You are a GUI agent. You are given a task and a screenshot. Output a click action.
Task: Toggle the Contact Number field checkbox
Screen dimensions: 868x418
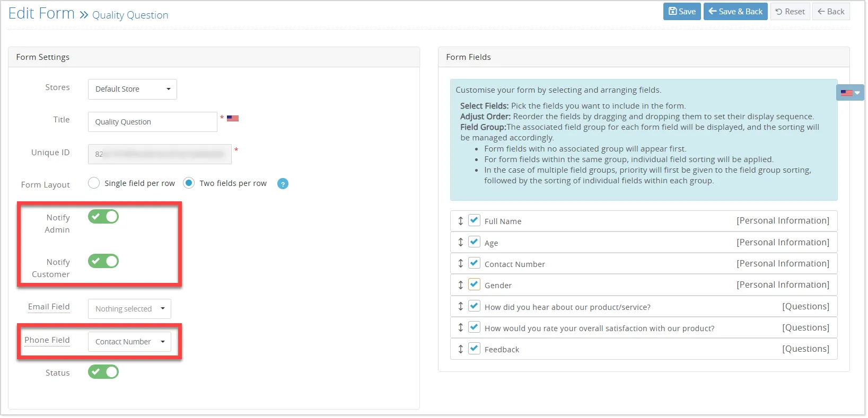(x=475, y=263)
